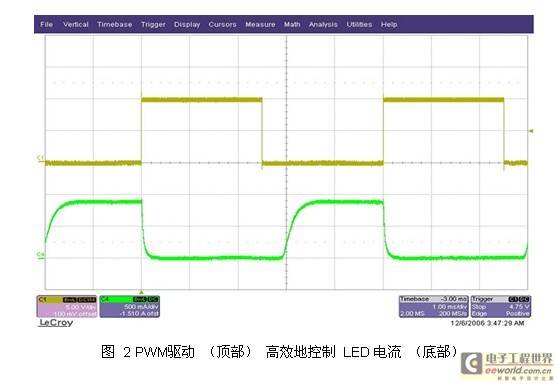Select the C1 ground level marker

[x=40, y=158]
